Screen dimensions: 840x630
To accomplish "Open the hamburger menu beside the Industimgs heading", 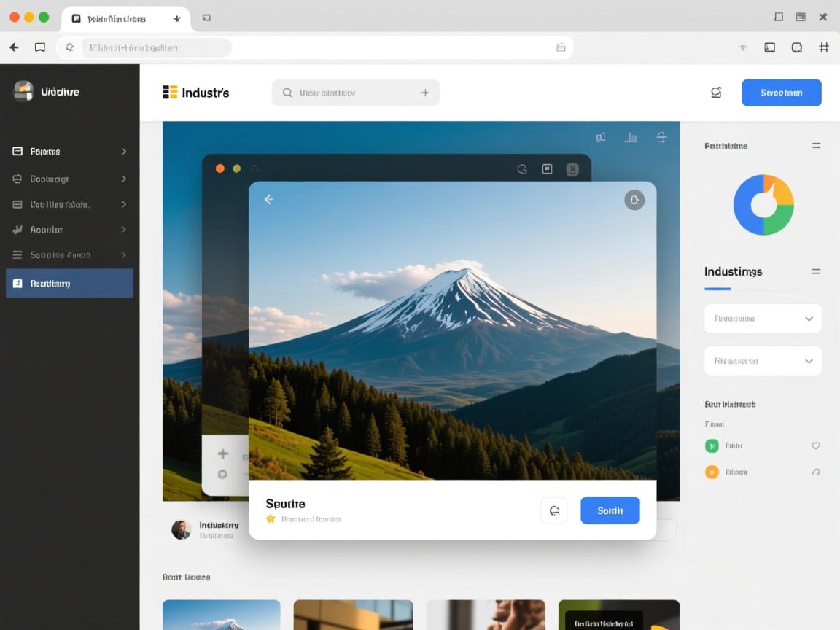I will pyautogui.click(x=816, y=271).
